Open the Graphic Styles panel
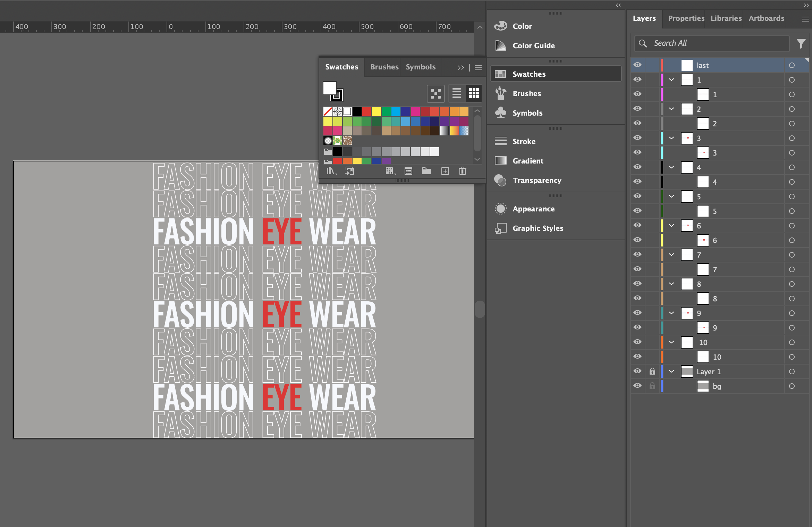 tap(538, 228)
